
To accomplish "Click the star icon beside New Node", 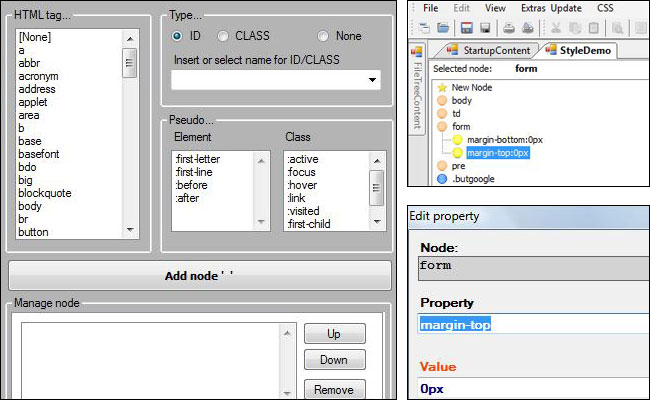I will (442, 88).
